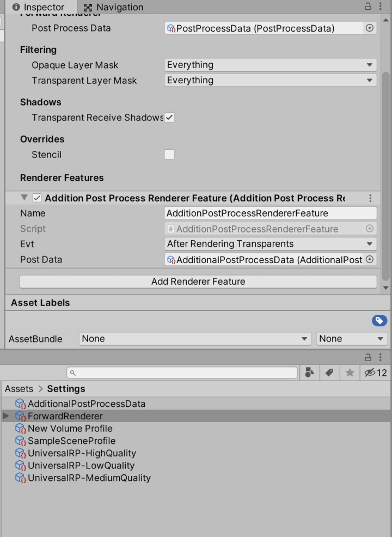
Task: Open the asset labels tag button
Action: click(x=379, y=321)
